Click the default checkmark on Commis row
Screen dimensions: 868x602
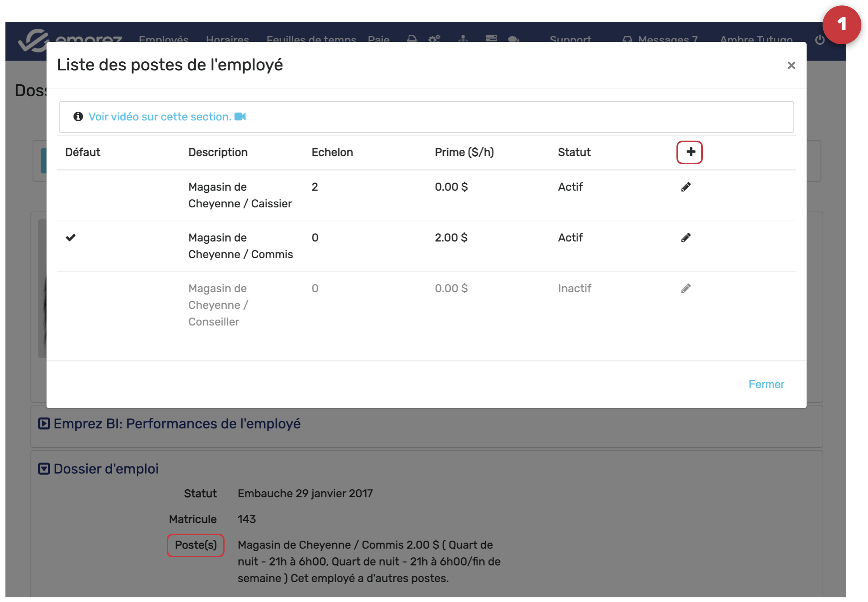71,238
